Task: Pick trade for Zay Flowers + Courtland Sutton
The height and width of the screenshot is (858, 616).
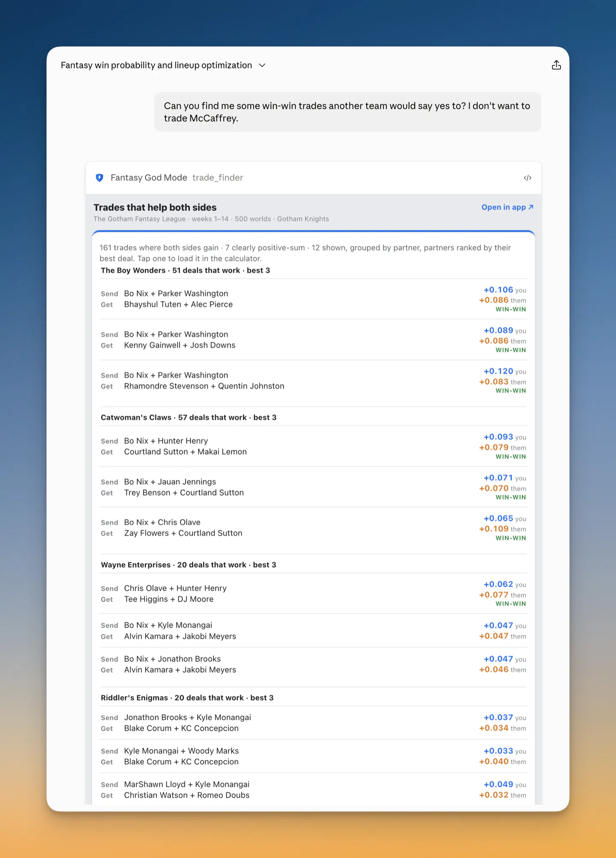Action: [x=313, y=528]
